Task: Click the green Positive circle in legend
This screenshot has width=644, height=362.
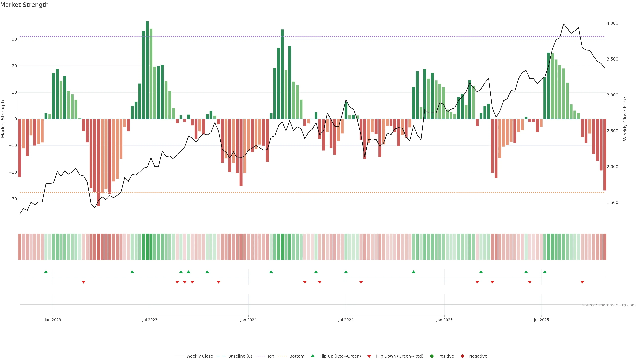Action: 432,356
